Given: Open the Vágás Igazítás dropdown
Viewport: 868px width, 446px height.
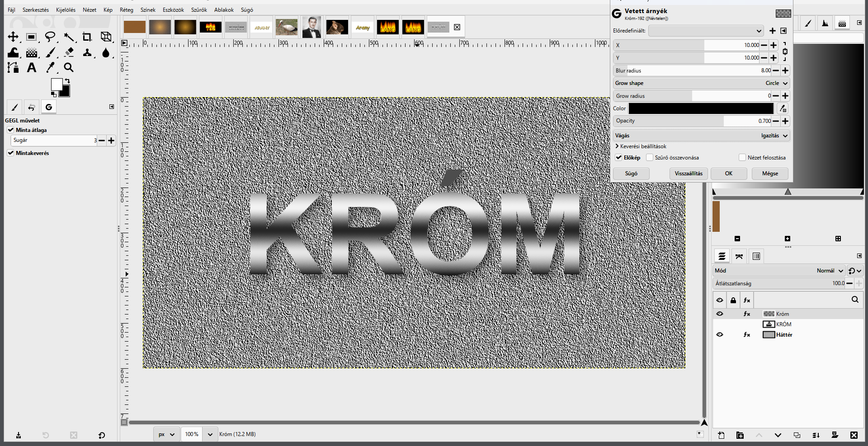Looking at the screenshot, I should pos(702,136).
